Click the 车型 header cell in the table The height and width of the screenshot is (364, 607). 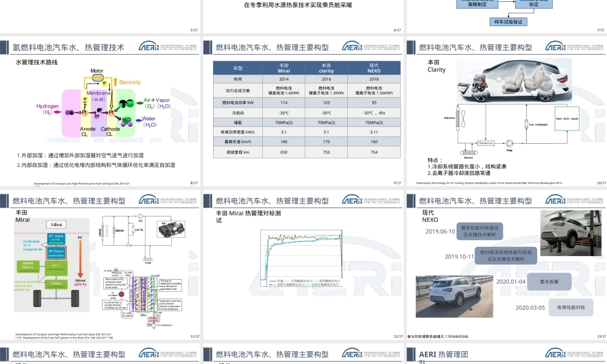(238, 68)
